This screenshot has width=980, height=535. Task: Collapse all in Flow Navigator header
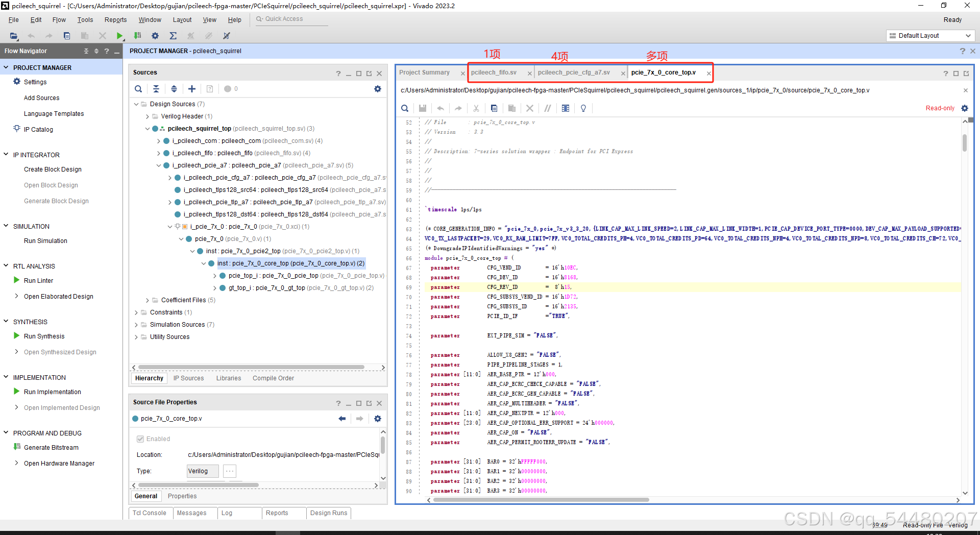click(x=86, y=51)
